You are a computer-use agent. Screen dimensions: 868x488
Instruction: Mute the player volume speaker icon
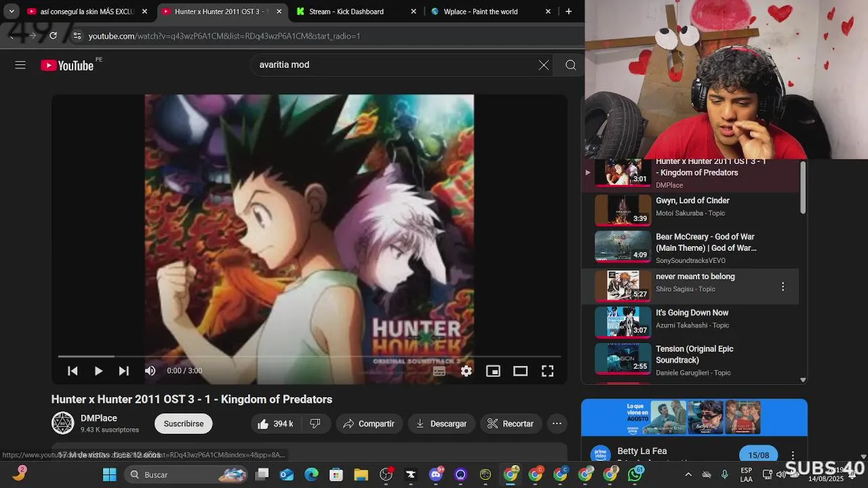[x=150, y=371]
